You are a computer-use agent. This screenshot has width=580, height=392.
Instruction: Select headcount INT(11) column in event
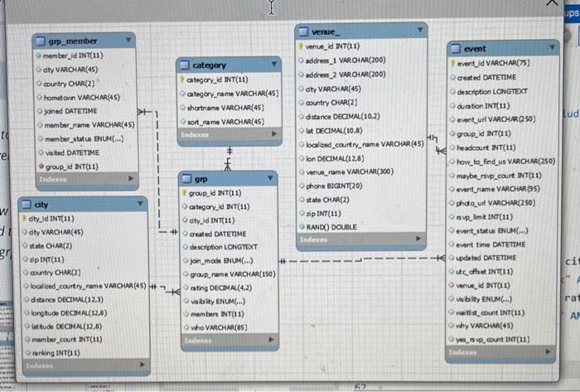486,148
